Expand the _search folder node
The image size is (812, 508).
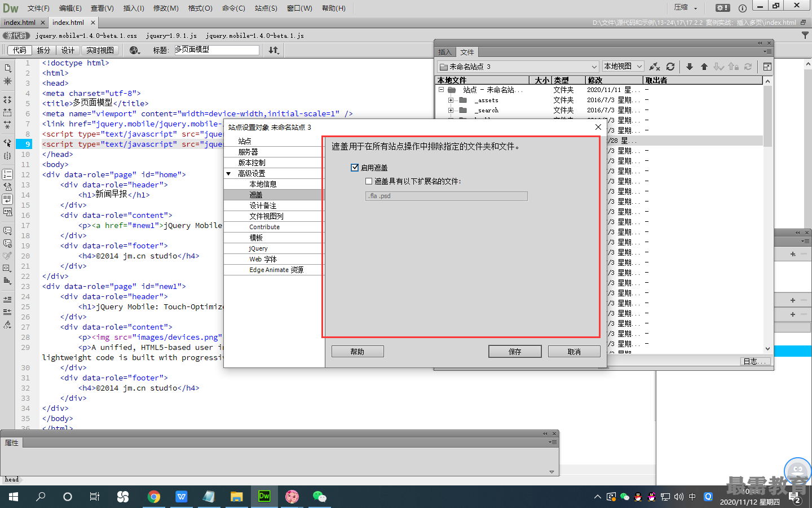(x=451, y=111)
